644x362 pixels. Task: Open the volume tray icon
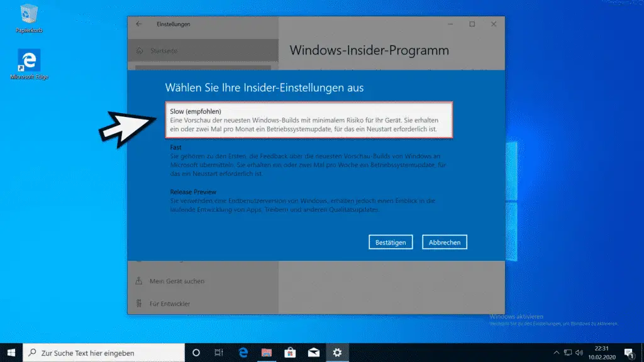[579, 353]
